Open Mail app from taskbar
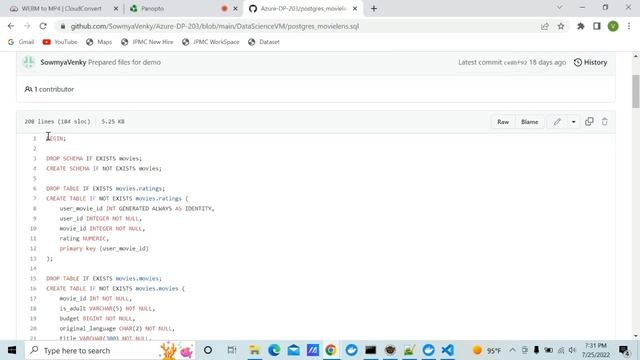 click(x=294, y=350)
